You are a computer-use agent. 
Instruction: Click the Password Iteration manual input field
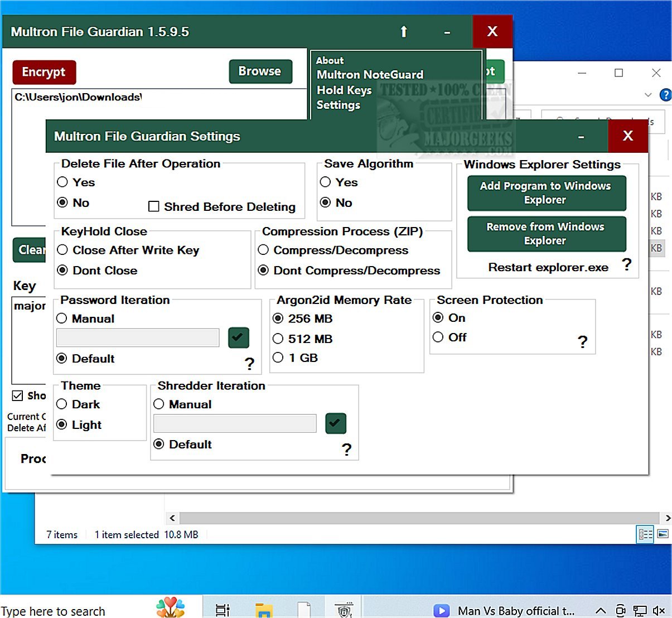[138, 337]
